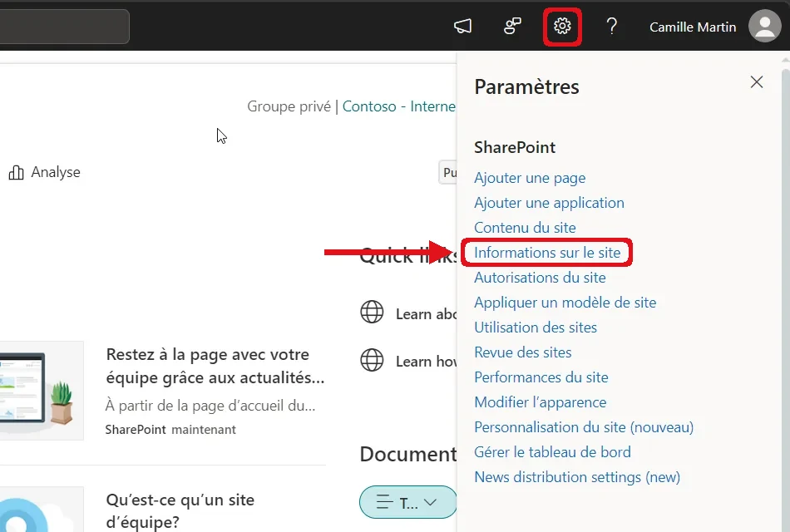Open Autorisations du site
This screenshot has width=790, height=532.
coord(540,278)
